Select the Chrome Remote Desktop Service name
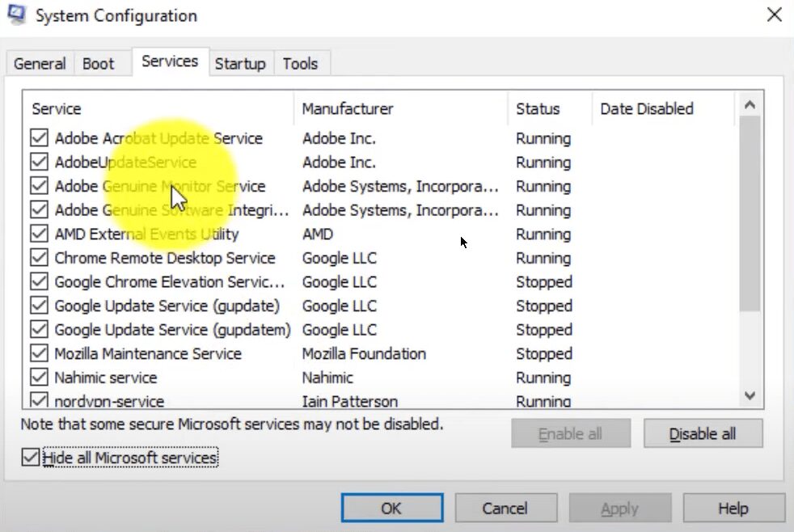The height and width of the screenshot is (532, 794). point(165,258)
